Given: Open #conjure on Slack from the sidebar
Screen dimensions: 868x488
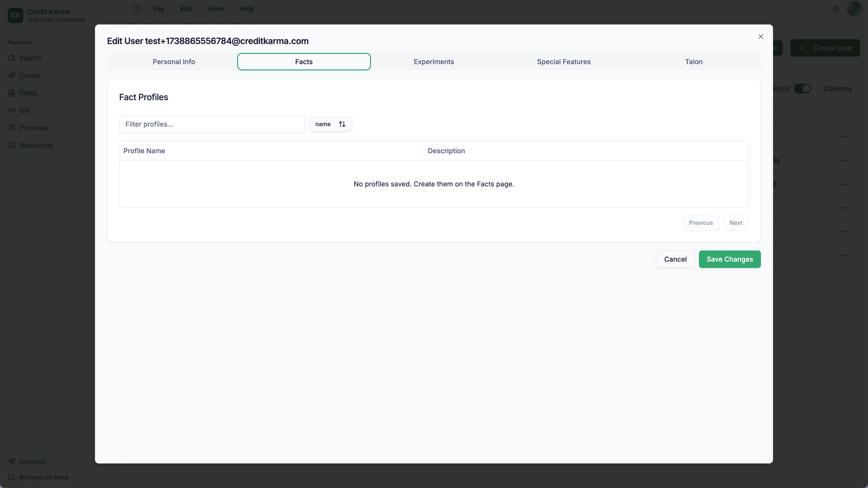Looking at the screenshot, I should (x=38, y=477).
